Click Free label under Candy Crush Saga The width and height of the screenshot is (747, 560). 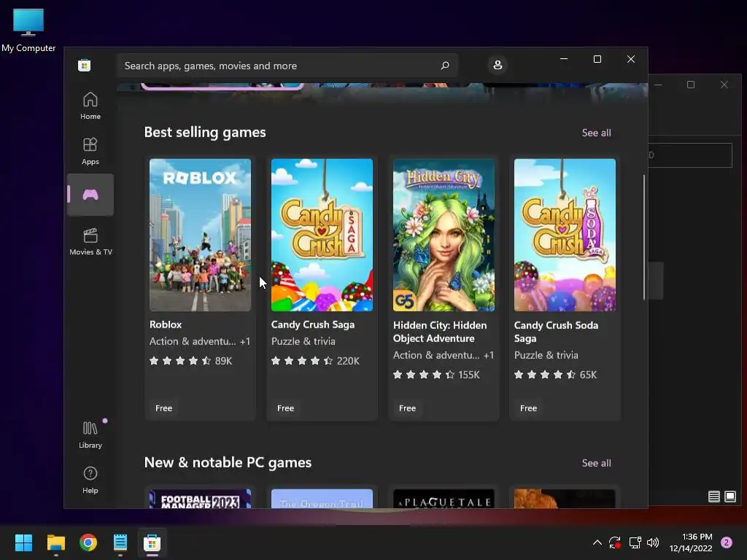(286, 408)
